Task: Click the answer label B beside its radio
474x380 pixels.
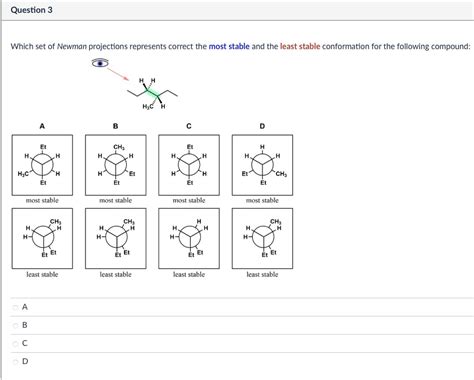Action: (x=25, y=325)
